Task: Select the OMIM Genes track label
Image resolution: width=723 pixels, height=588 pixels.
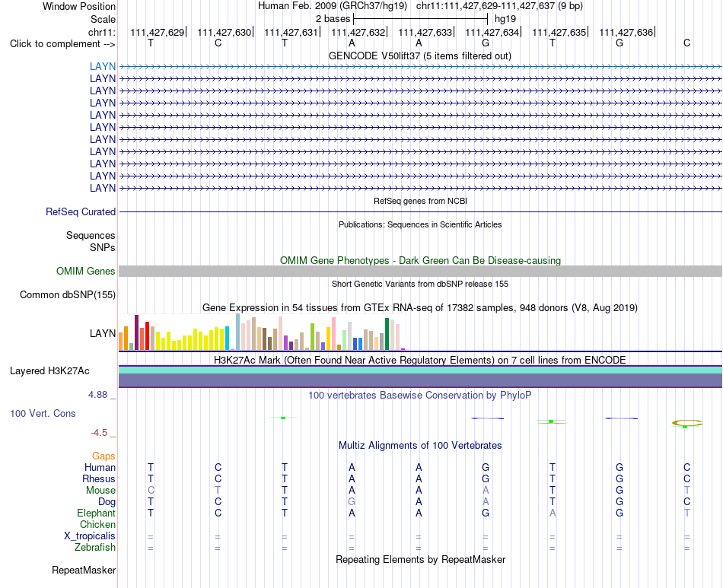Action: click(86, 271)
